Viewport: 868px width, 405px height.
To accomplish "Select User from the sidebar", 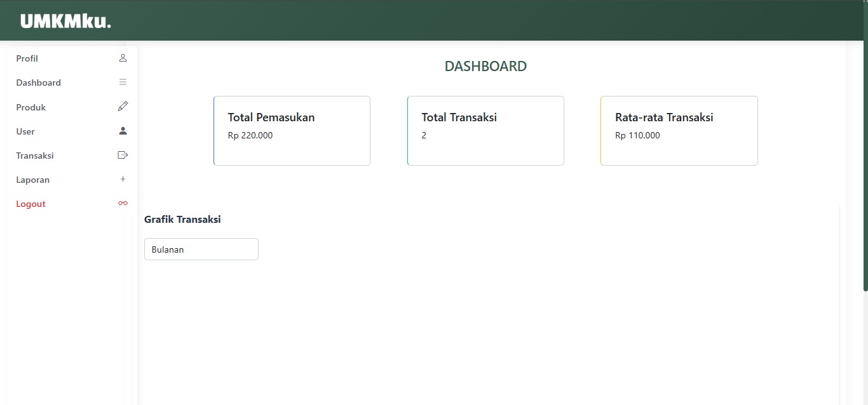I will pos(25,131).
